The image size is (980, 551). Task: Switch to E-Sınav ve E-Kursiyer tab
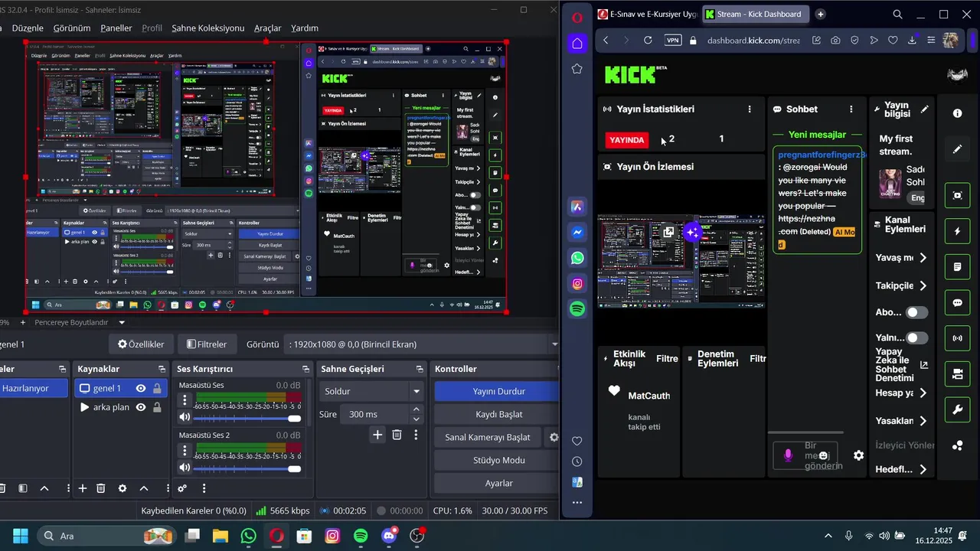coord(647,14)
